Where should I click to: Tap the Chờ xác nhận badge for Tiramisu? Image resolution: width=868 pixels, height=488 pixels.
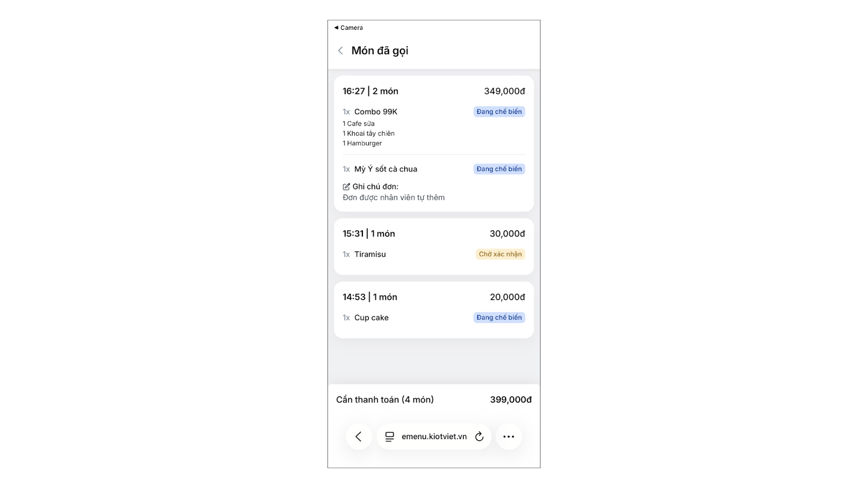click(500, 254)
